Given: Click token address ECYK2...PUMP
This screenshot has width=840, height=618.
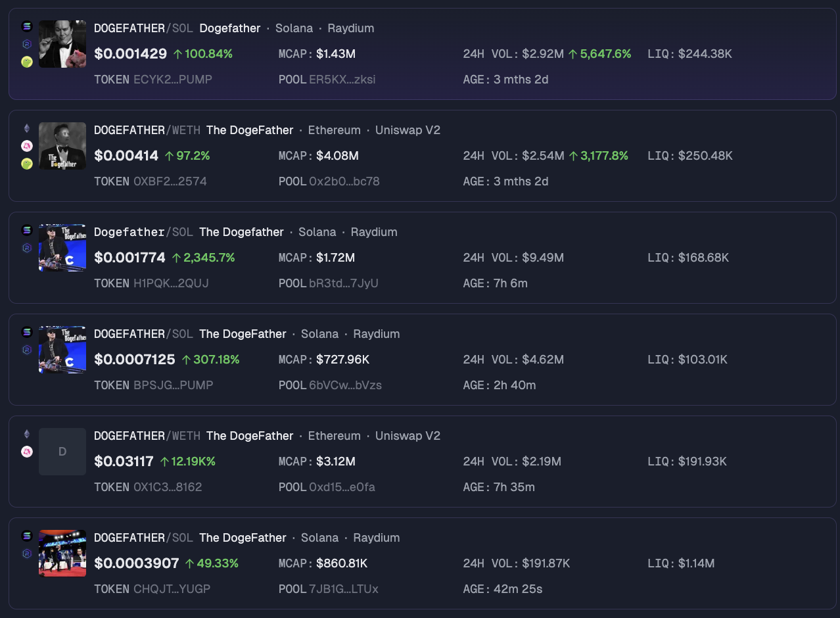Looking at the screenshot, I should tap(173, 80).
